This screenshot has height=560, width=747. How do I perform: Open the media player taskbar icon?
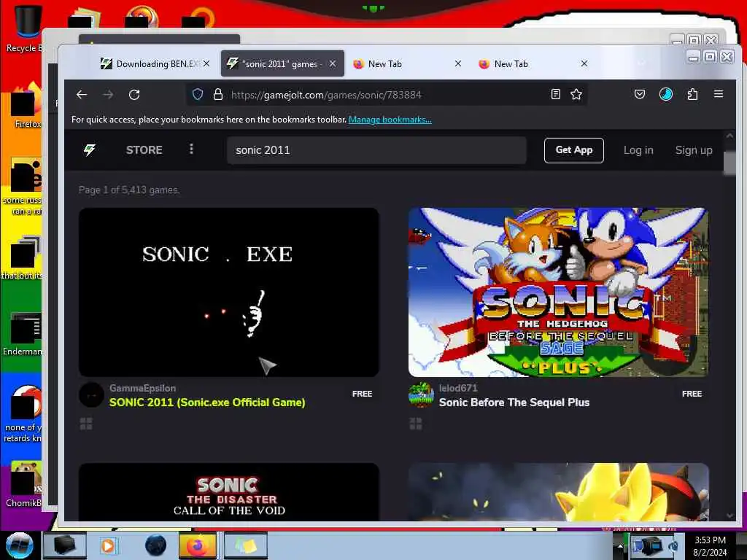(108, 545)
